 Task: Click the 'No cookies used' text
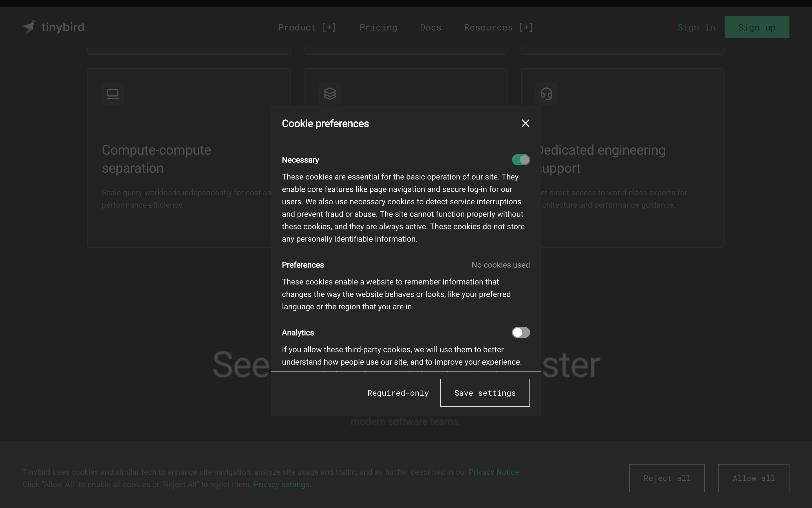tap(501, 265)
